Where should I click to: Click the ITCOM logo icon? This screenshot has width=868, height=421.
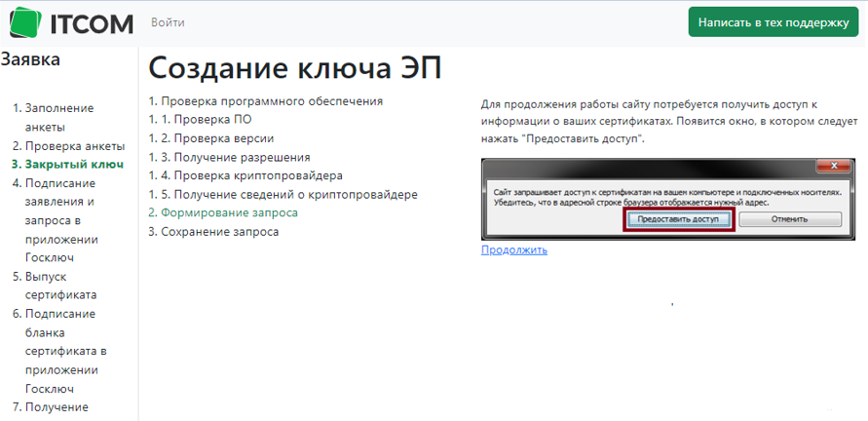click(21, 22)
